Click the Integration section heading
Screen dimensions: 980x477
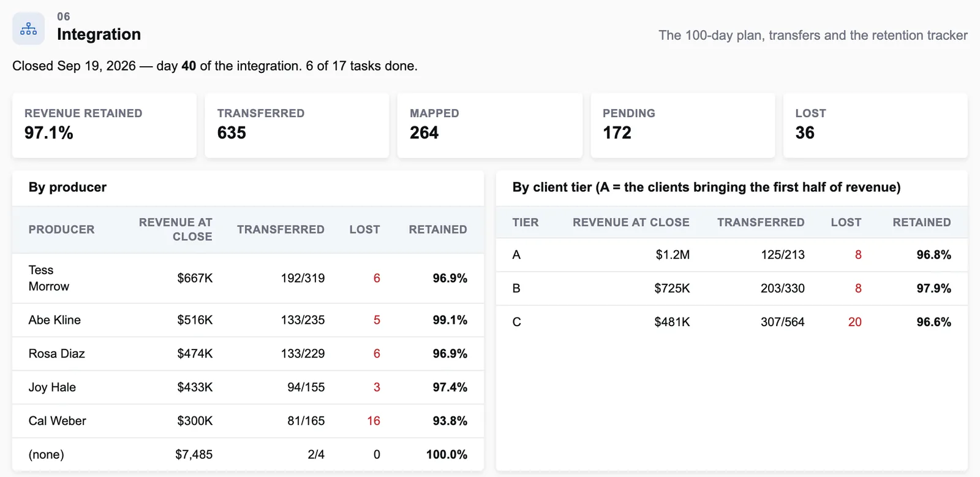coord(99,34)
